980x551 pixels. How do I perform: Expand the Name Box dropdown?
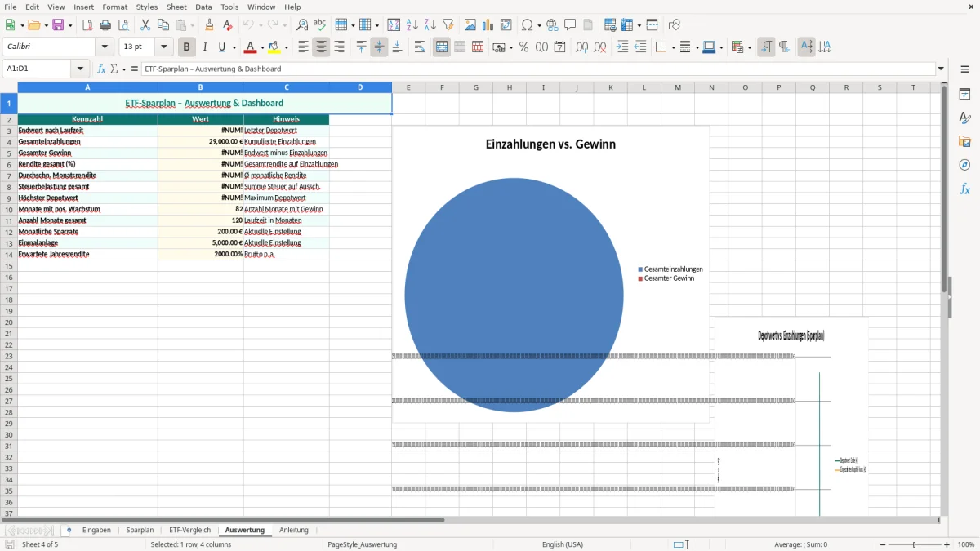pos(80,69)
